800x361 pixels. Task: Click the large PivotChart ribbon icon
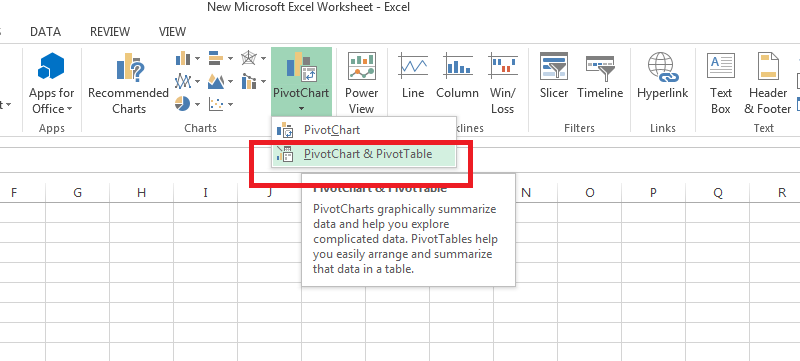click(301, 66)
